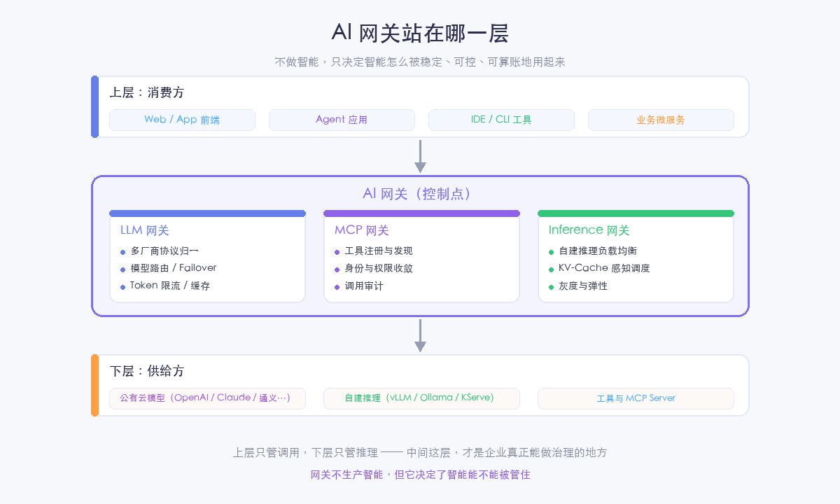840x504 pixels.
Task: Click the MCP 网关 card title
Action: click(x=362, y=230)
